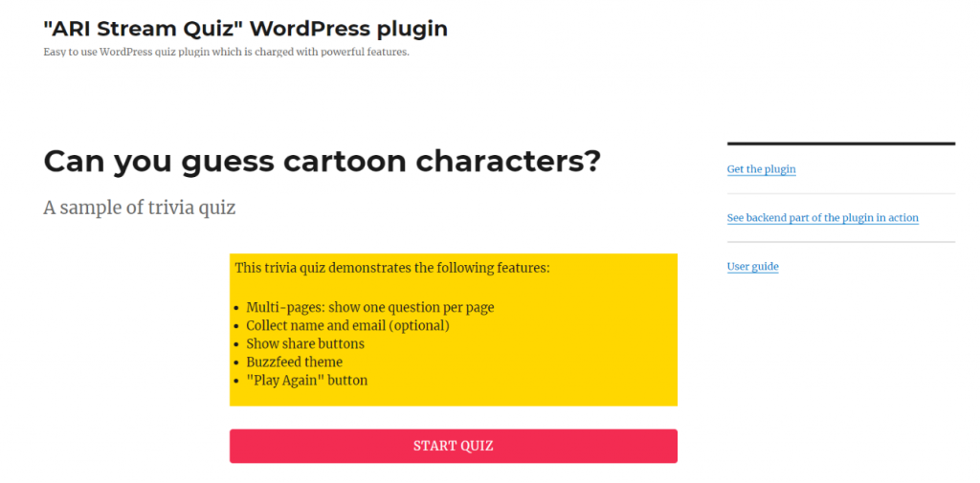Select the "Can you guess cartoon characters?" heading
980x483 pixels.
[322, 162]
